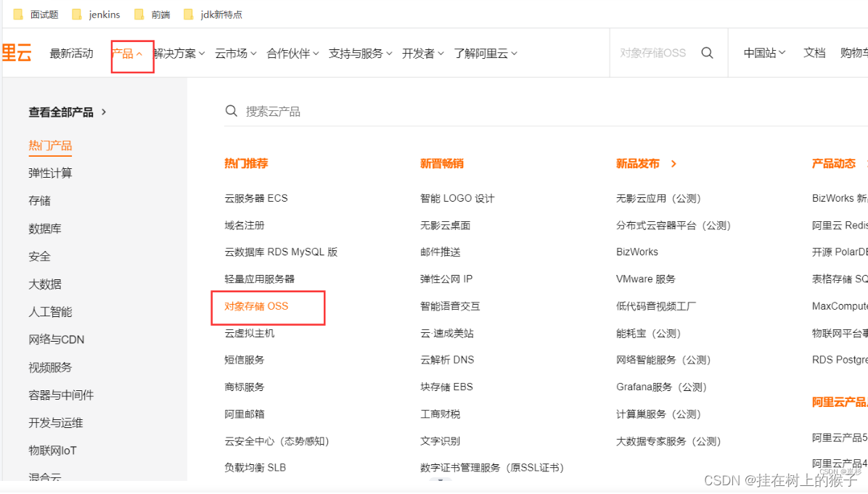Select 容器与中间件 sidebar category
The width and height of the screenshot is (868, 494).
click(x=61, y=395)
